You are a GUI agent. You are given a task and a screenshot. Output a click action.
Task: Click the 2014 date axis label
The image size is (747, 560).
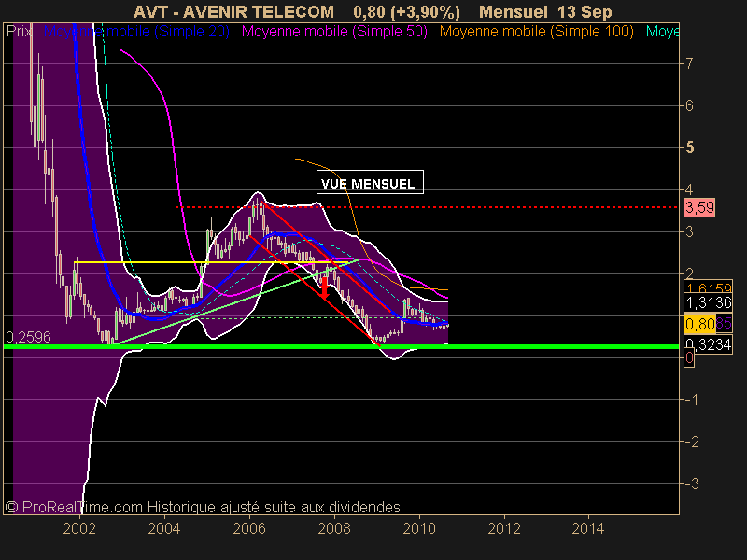588,528
